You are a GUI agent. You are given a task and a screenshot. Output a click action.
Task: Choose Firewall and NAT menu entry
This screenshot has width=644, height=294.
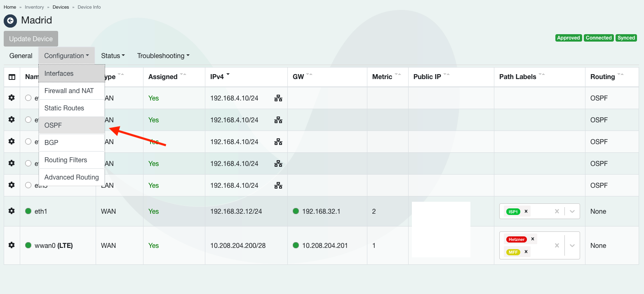pyautogui.click(x=69, y=91)
